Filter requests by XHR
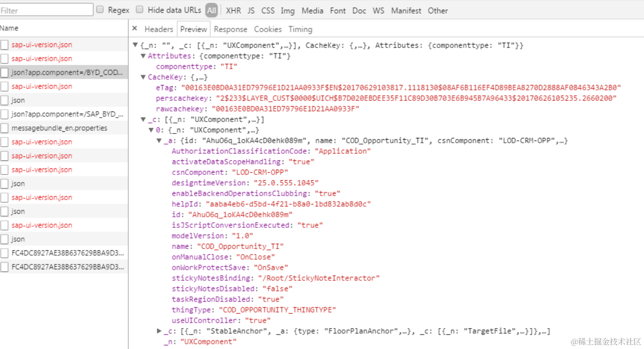644x349 pixels. coord(233,11)
